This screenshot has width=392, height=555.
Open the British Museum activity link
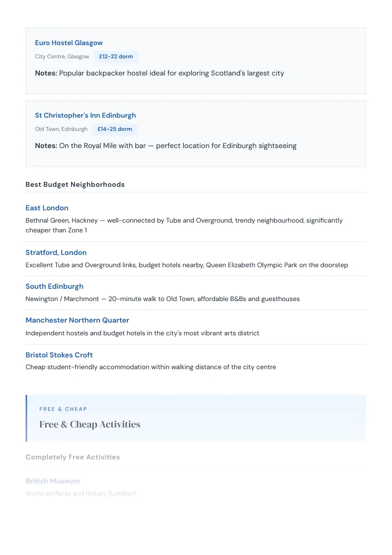[52, 481]
